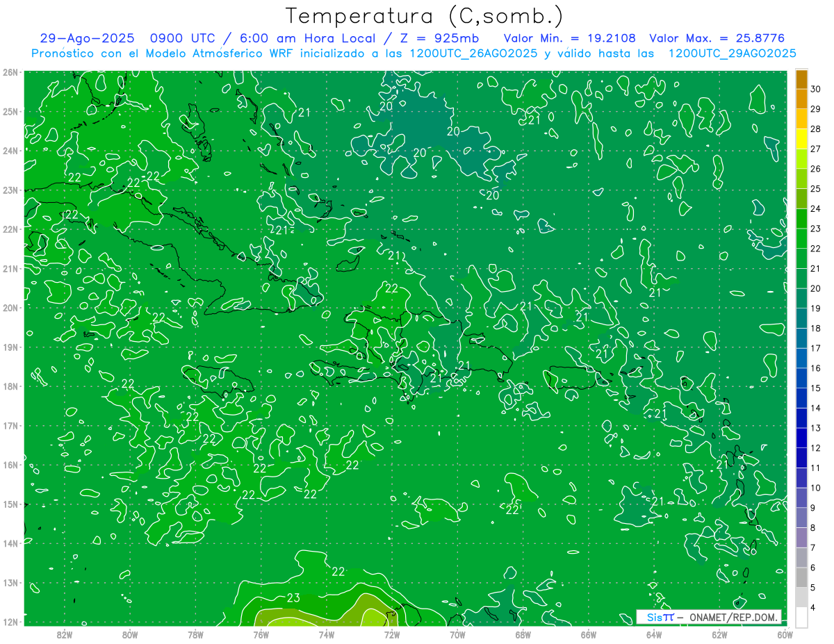Click the "20N" latitude label
The width and height of the screenshot is (834, 644).
click(x=10, y=308)
